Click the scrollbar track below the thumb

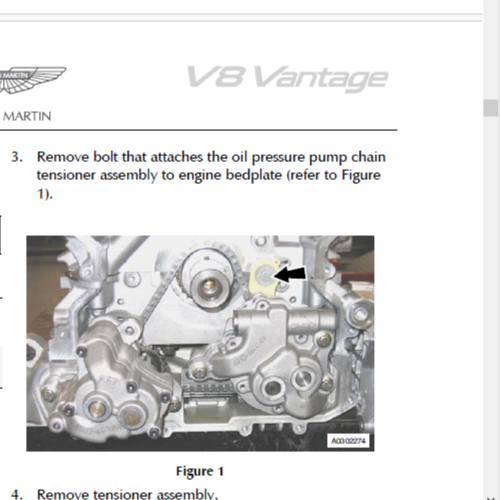pos(491,300)
